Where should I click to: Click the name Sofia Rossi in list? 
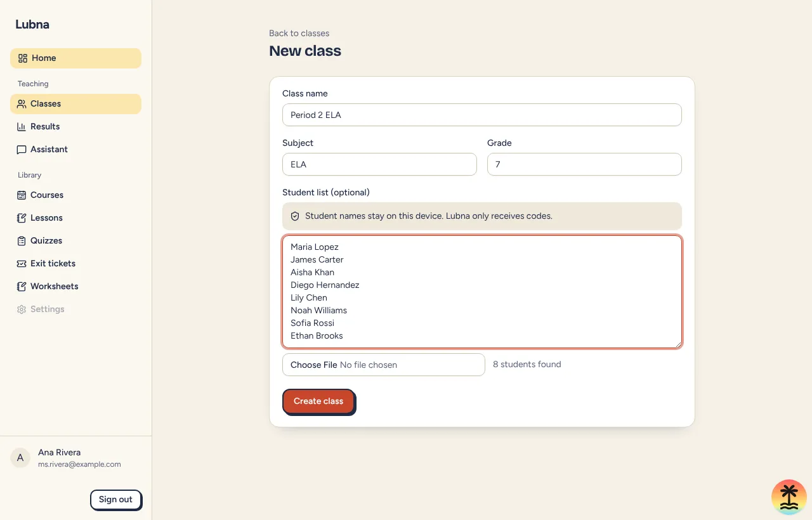(312, 323)
